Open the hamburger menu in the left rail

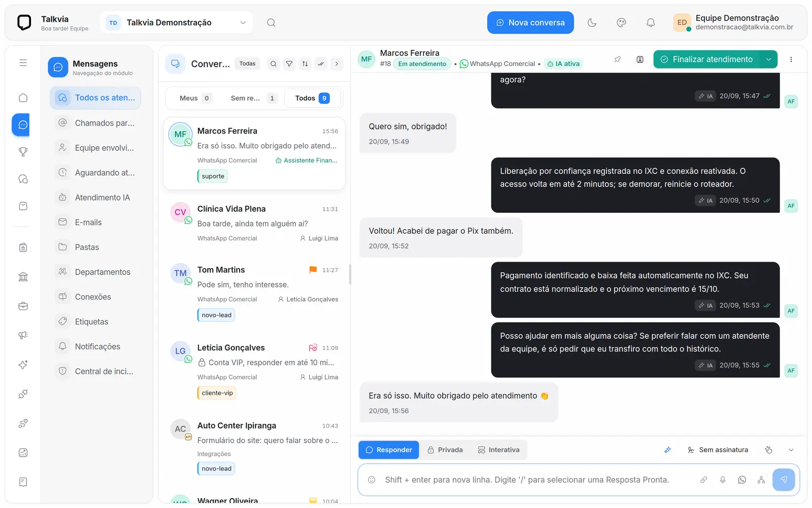(x=23, y=63)
